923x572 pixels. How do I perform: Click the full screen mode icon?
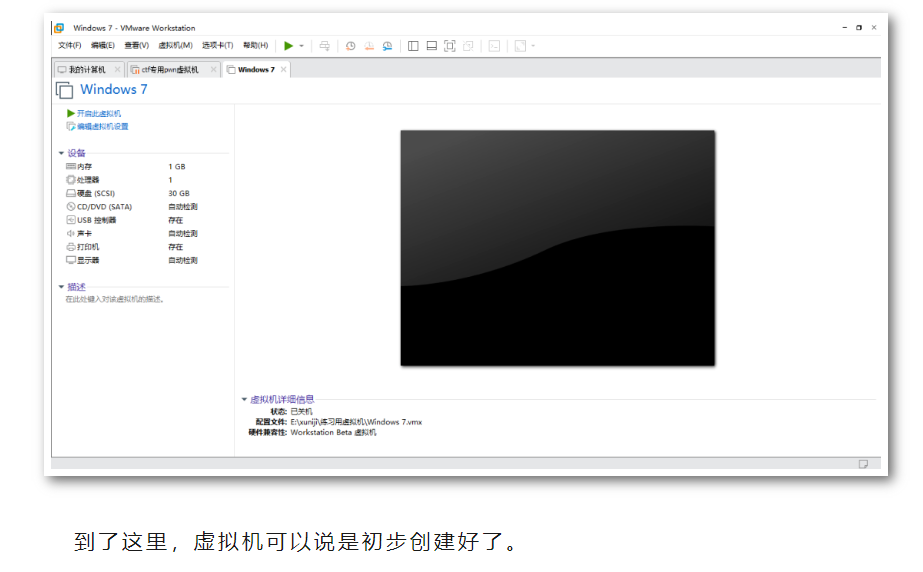pos(450,46)
